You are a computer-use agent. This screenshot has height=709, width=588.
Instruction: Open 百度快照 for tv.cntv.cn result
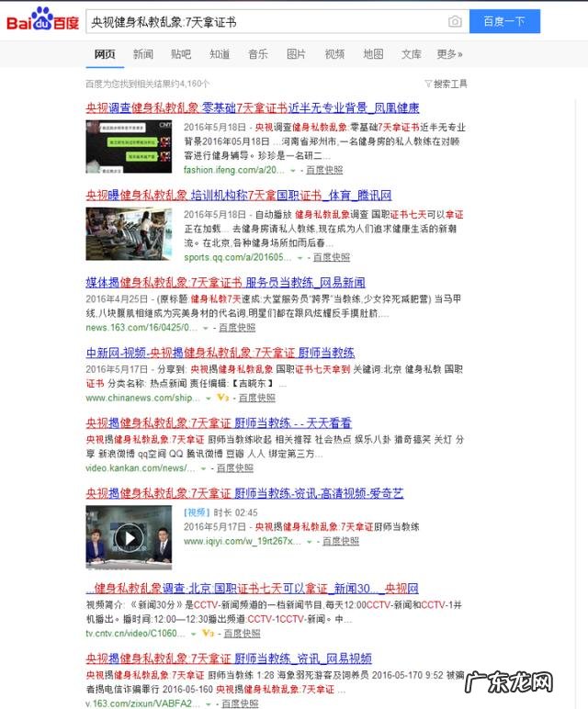point(242,634)
